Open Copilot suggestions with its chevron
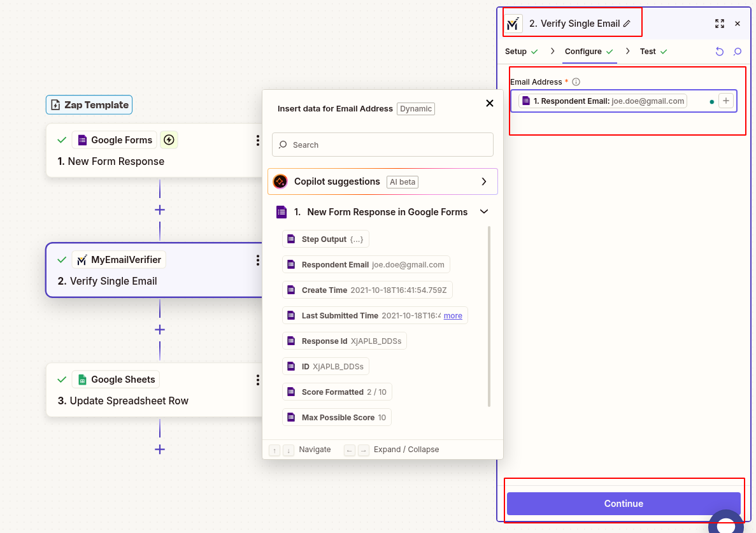The width and height of the screenshot is (756, 533). pyautogui.click(x=484, y=181)
